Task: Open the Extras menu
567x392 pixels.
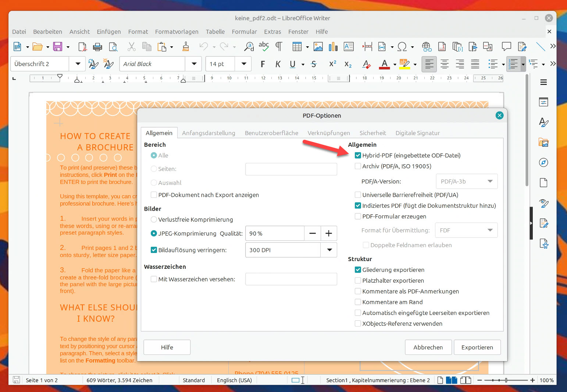Action: coord(272,32)
